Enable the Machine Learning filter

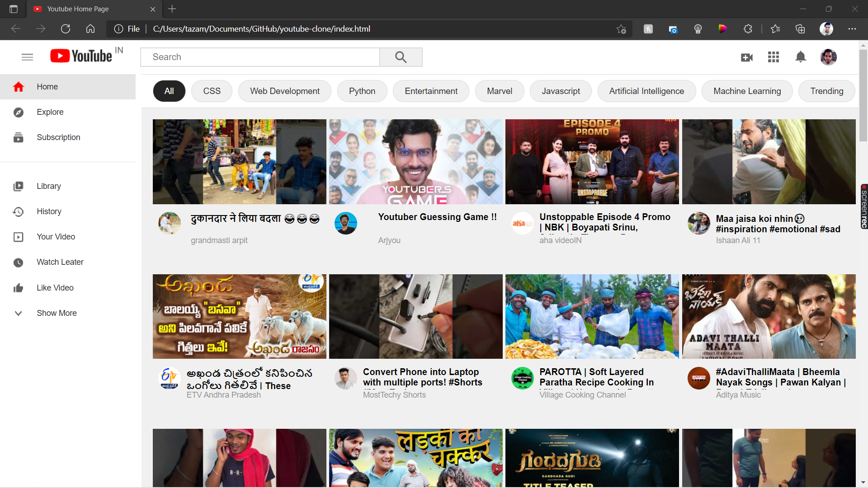coord(747,91)
